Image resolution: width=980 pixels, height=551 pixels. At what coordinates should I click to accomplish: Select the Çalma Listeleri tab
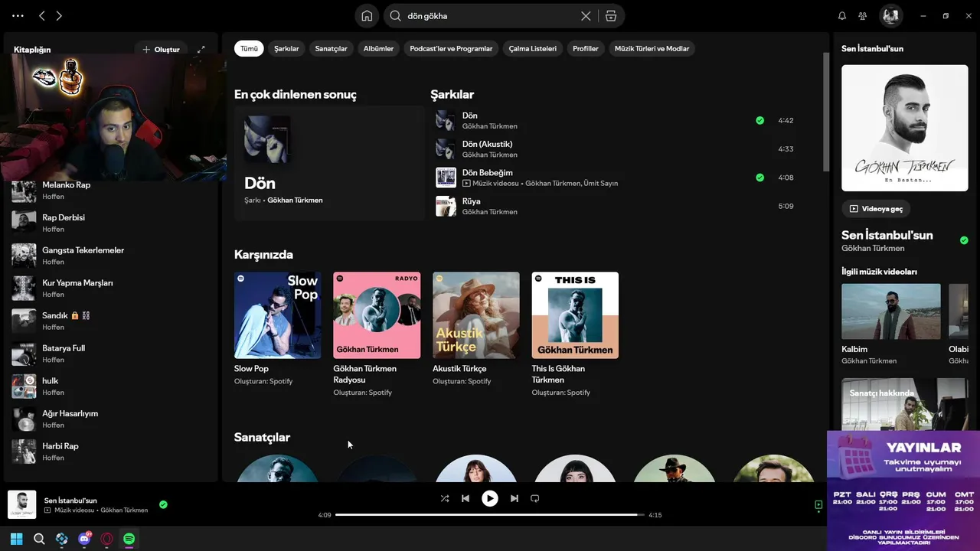(x=532, y=48)
